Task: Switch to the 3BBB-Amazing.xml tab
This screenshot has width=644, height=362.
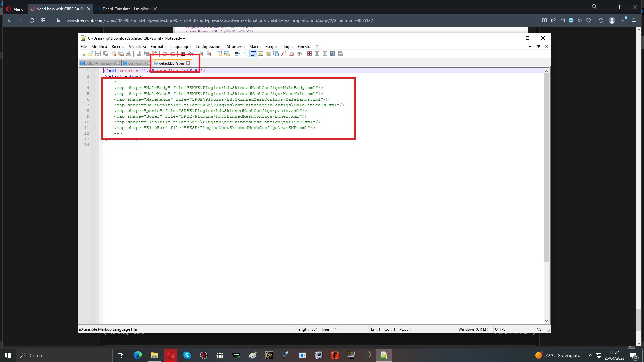Action: (100, 63)
